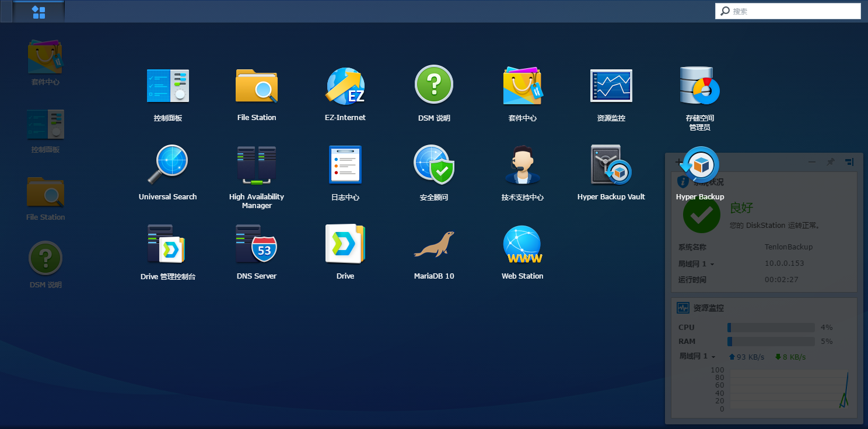
Task: Click the green health checkmark icon
Action: [x=701, y=214]
